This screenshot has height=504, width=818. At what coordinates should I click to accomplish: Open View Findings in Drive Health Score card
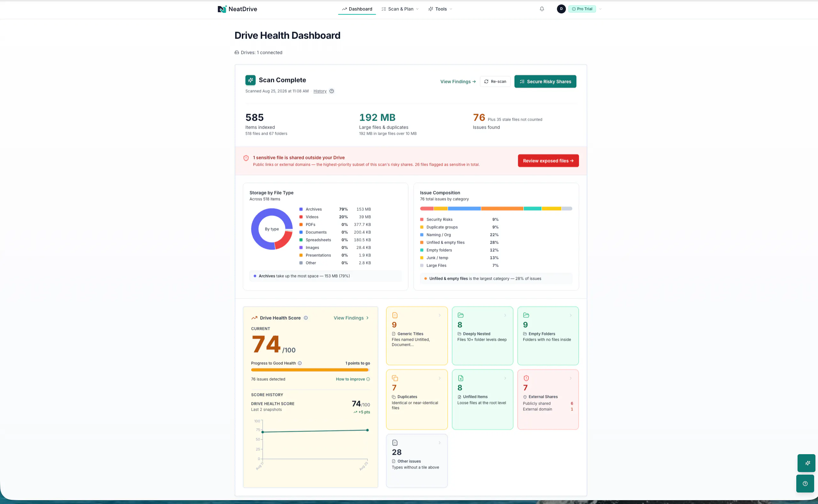pos(351,318)
